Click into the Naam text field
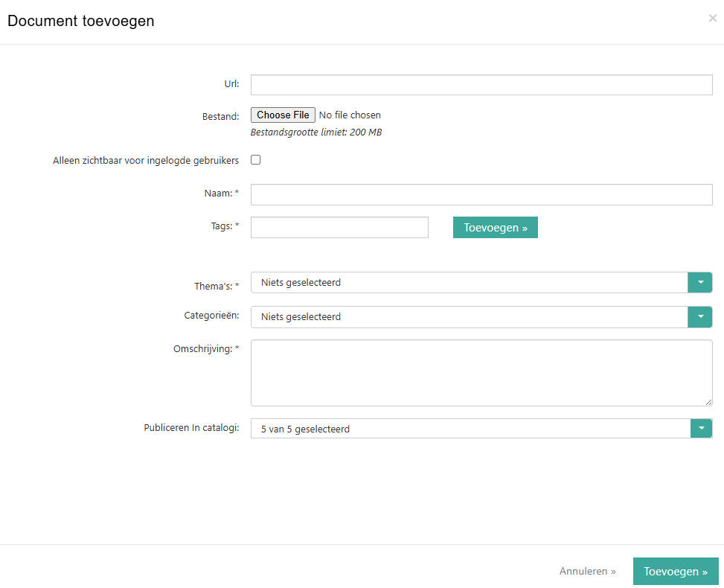 (481, 195)
